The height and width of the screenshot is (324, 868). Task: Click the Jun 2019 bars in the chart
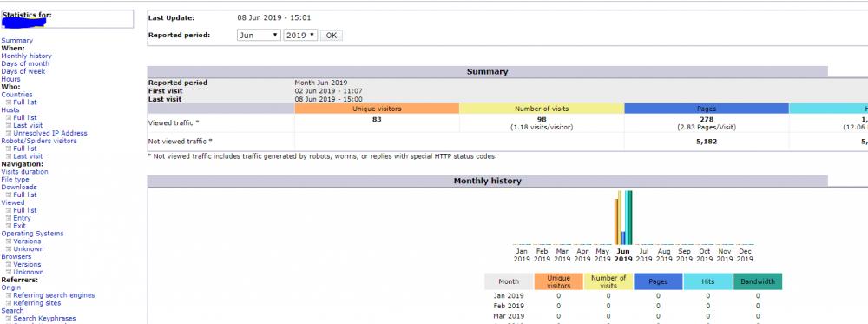point(623,218)
